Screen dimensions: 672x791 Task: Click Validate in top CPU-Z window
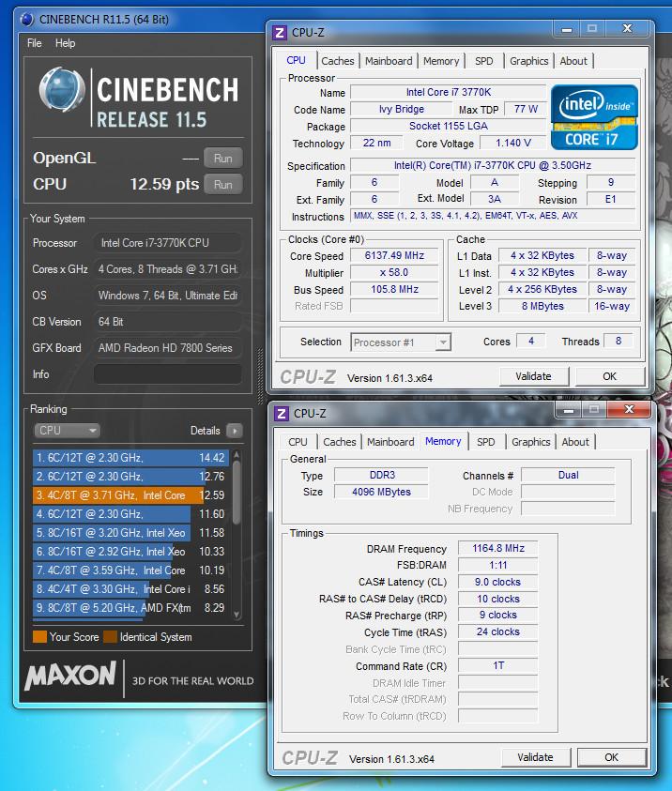pyautogui.click(x=534, y=377)
